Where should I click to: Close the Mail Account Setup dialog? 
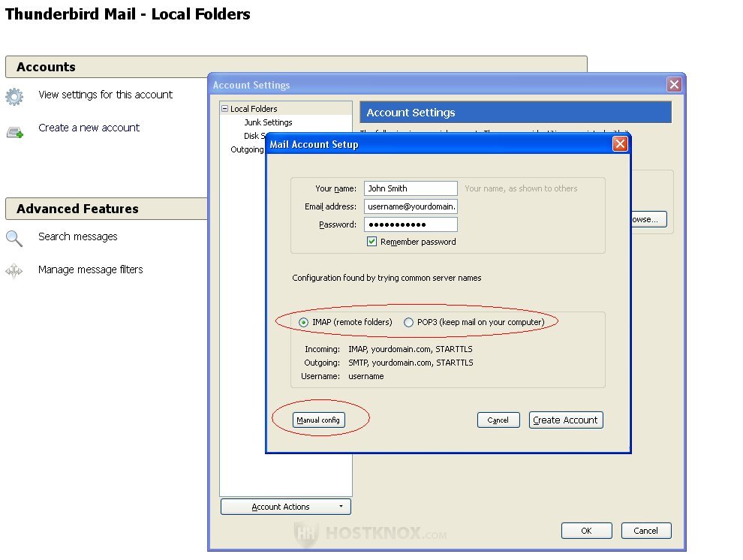tap(620, 144)
